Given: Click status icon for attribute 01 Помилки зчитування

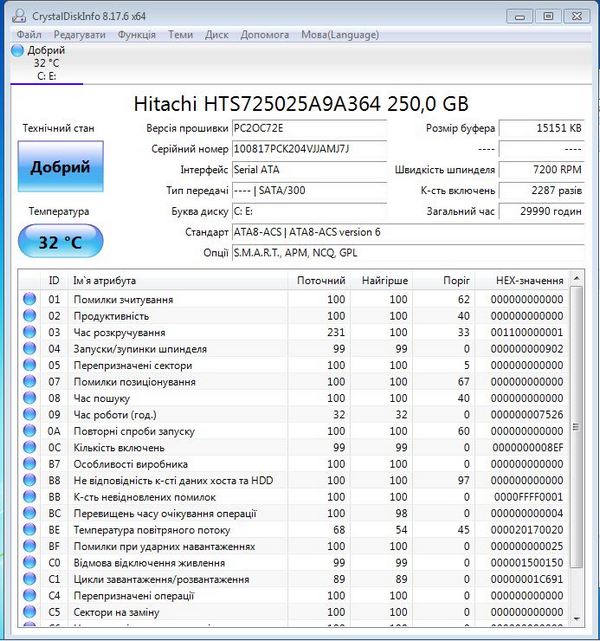Looking at the screenshot, I should (30, 299).
